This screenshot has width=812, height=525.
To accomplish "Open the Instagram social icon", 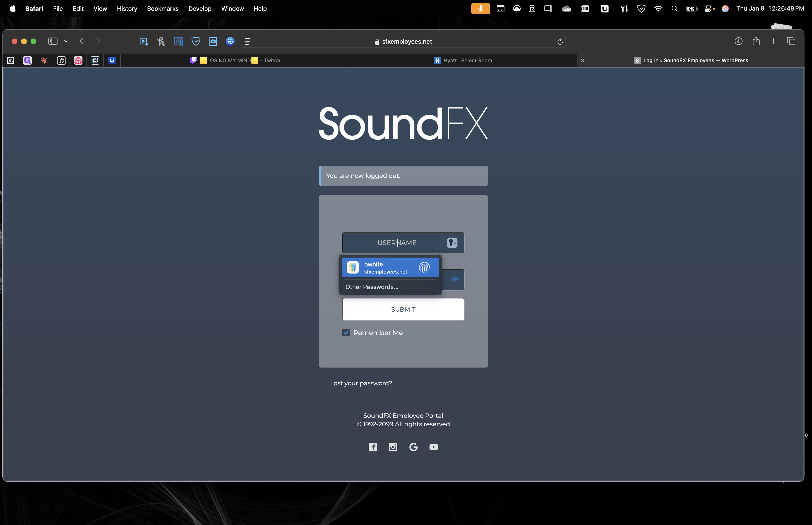I will [393, 447].
